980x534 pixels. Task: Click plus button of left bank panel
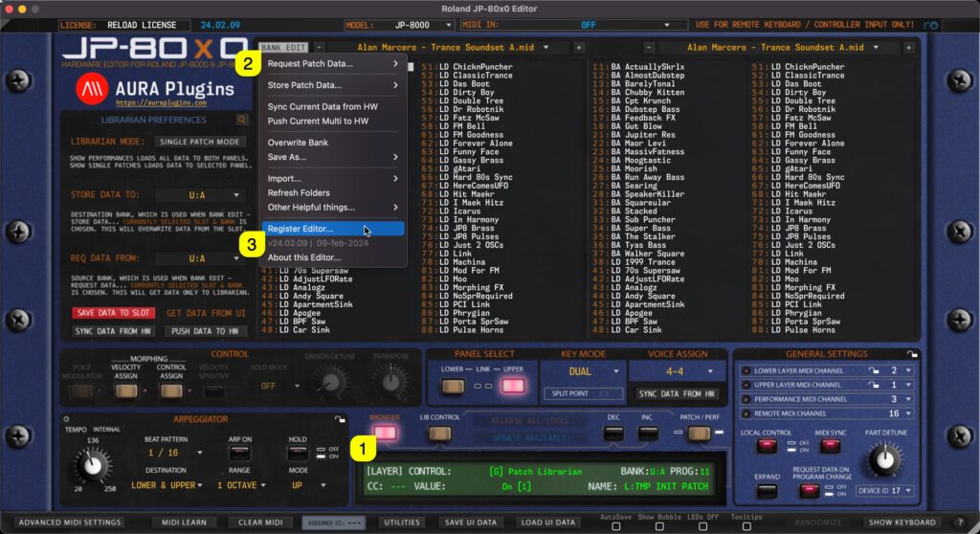tap(579, 48)
